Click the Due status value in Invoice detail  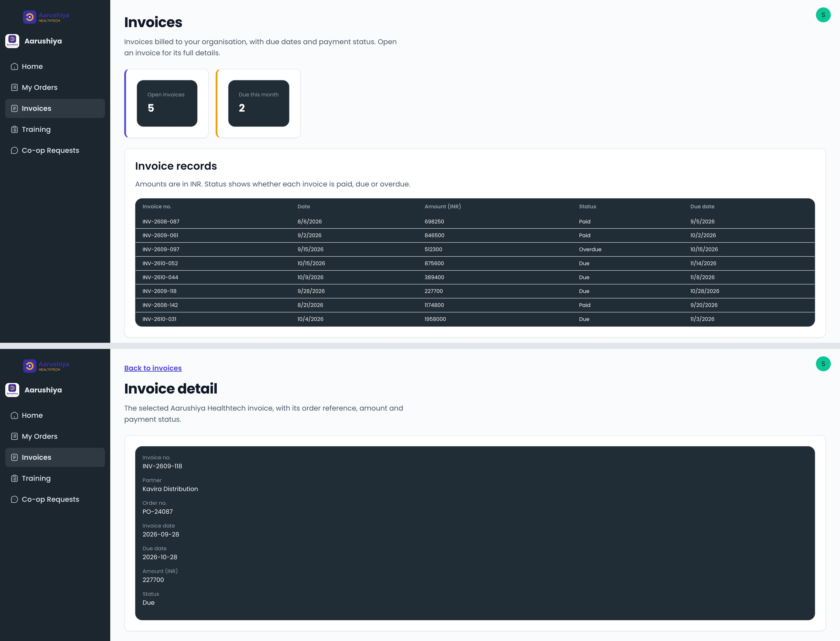coord(149,603)
